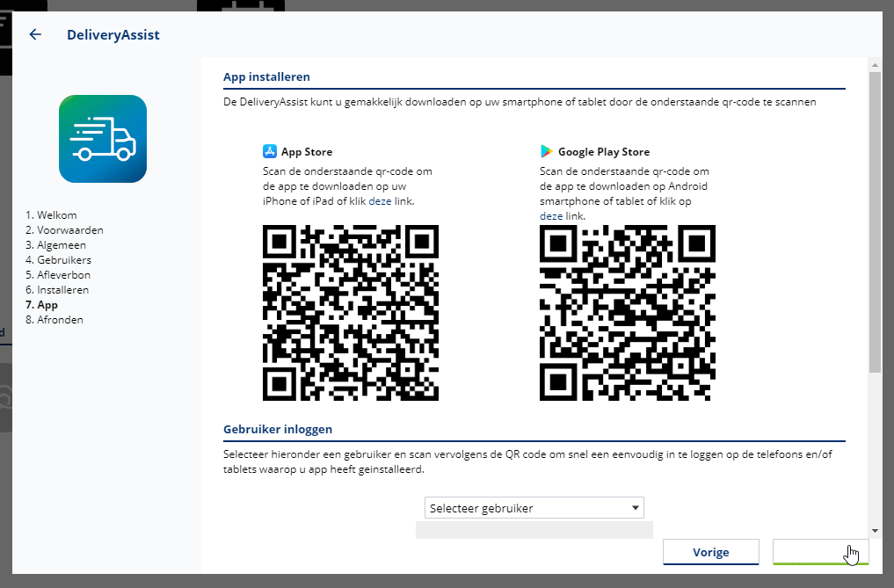Click the Google Play Store QR code
The image size is (894, 588).
(627, 313)
